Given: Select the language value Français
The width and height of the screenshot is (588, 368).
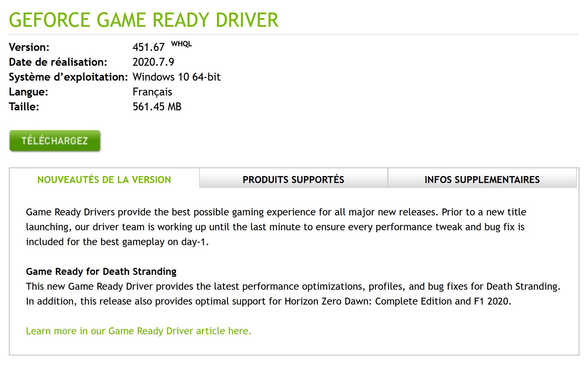Looking at the screenshot, I should pos(152,92).
